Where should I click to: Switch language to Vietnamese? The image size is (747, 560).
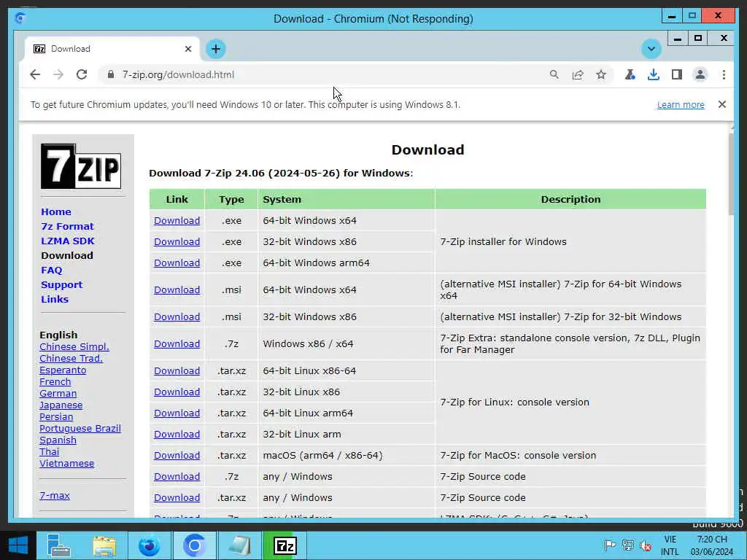click(x=66, y=463)
